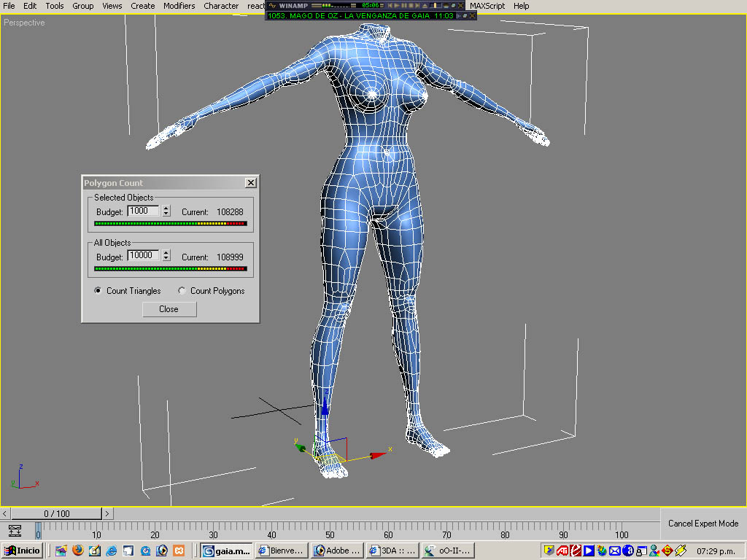This screenshot has height=560, width=747.
Task: Click Winamp next track button
Action: [417, 5]
